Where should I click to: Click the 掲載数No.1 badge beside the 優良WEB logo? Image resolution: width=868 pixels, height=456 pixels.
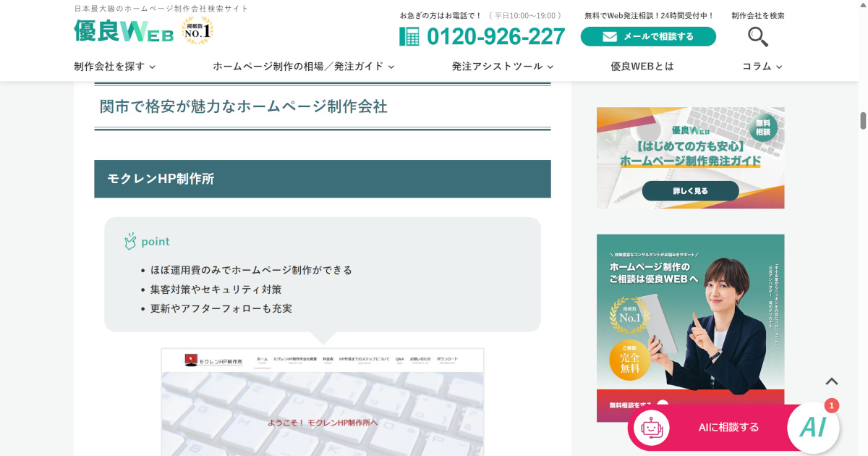click(x=197, y=30)
